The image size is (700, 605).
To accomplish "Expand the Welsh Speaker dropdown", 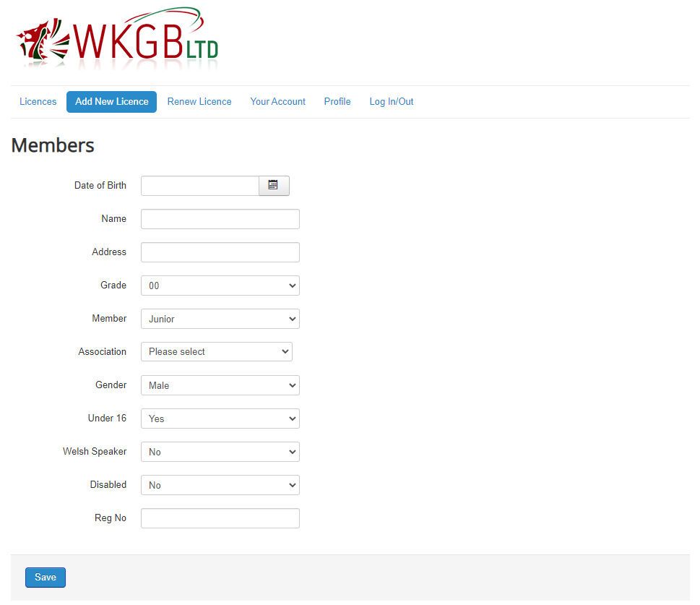I will point(220,452).
